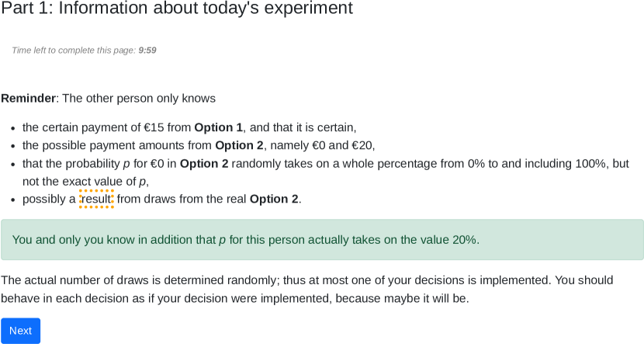This screenshot has height=344, width=644.
Task: Click the "20%" value in green box
Action: 464,239
